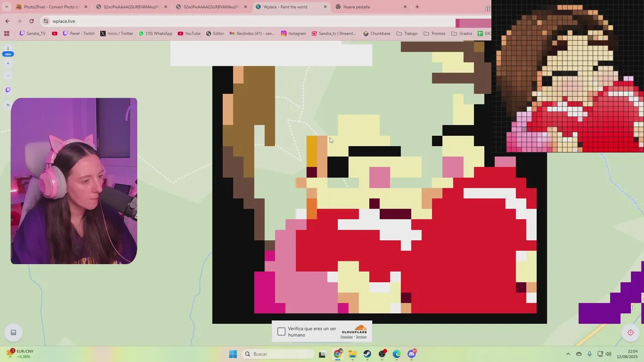Screen dimensions: 644x362
Task: Open the Editor bookmark
Action: point(215,34)
